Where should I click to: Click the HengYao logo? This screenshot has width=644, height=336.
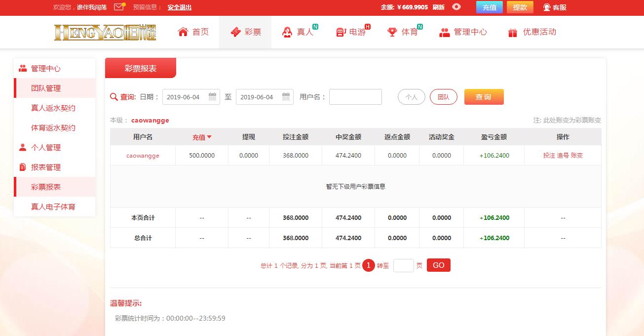(105, 32)
